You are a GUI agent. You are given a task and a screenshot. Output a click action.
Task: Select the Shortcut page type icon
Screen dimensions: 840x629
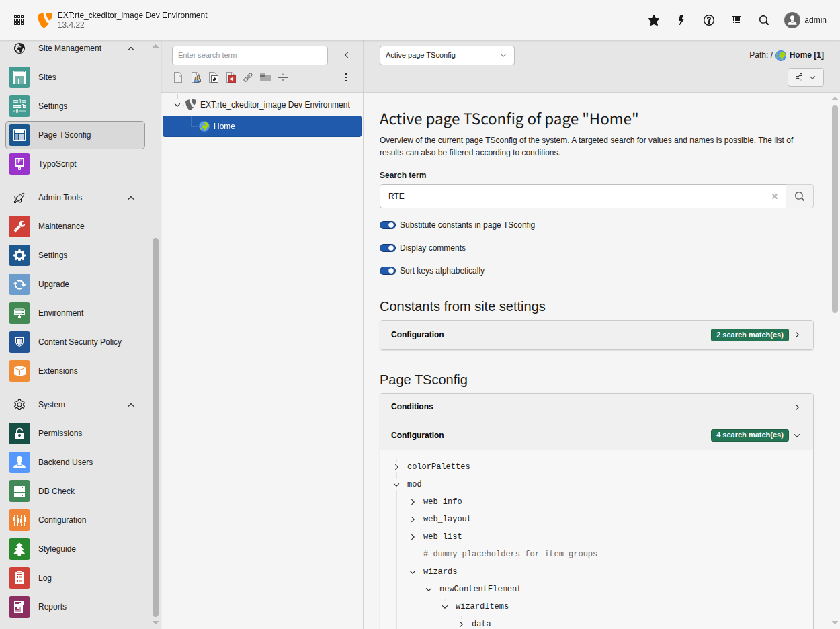(x=214, y=77)
